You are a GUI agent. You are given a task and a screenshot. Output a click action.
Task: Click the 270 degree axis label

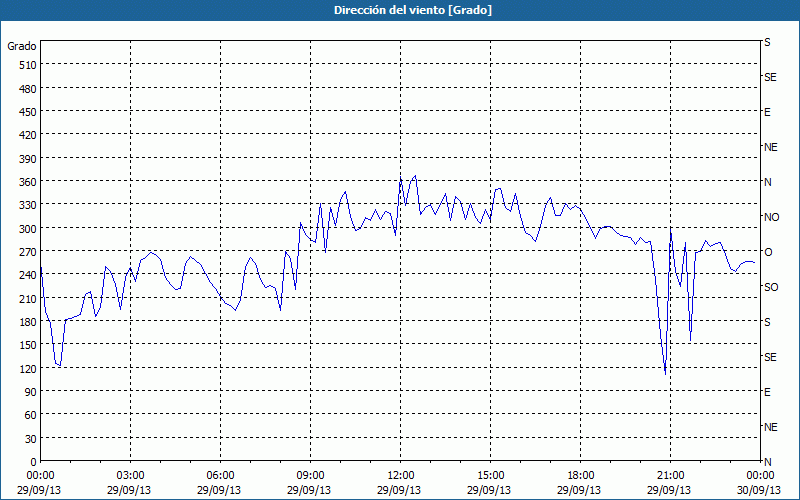coord(28,252)
